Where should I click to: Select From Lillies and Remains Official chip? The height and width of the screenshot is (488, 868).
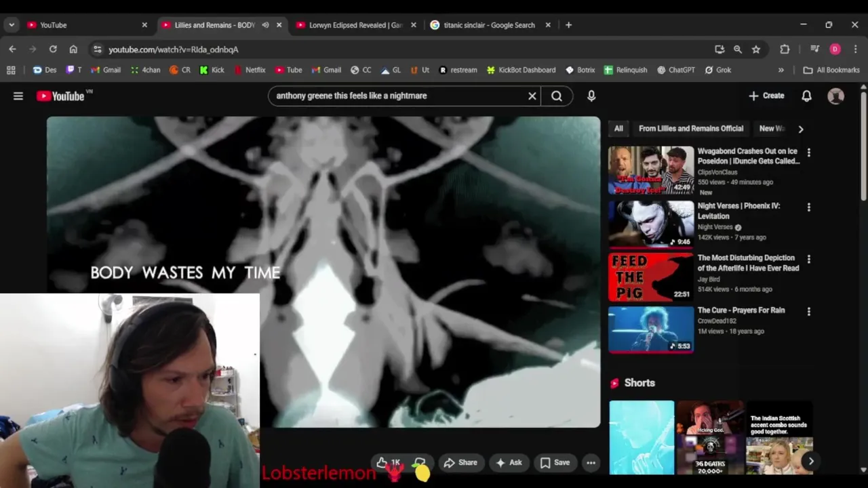691,129
